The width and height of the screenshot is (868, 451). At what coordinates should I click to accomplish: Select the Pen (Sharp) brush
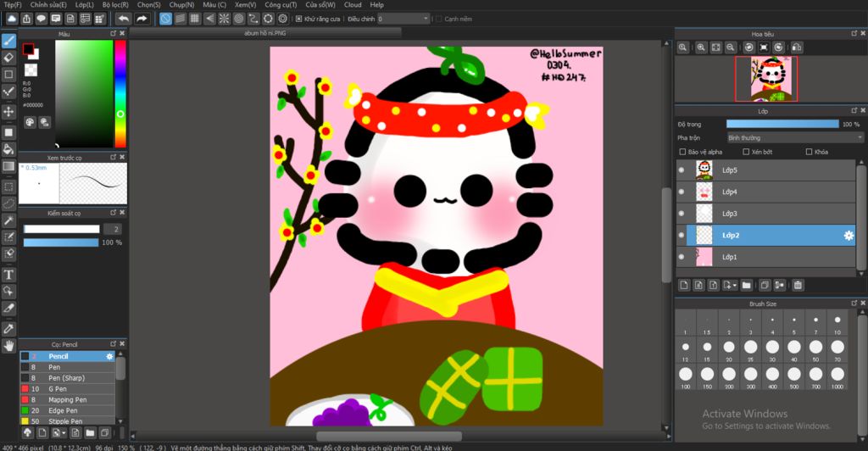[x=68, y=378]
